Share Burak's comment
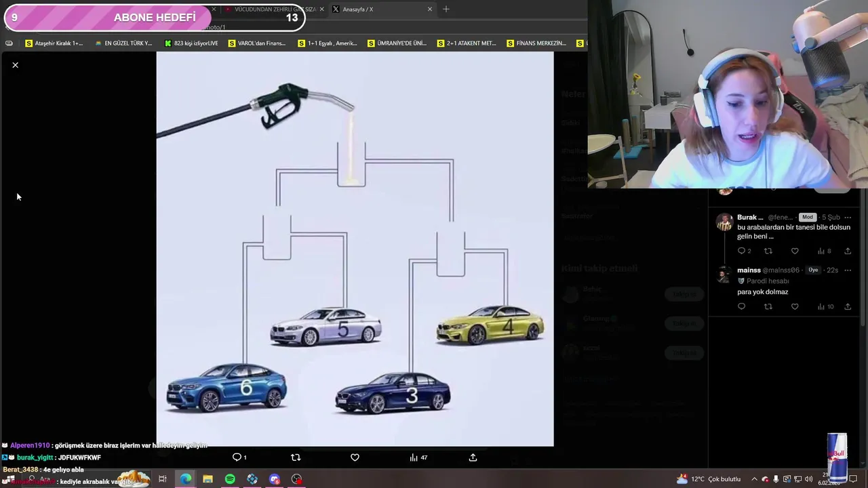Screen dimensions: 868x488 pos(848,251)
